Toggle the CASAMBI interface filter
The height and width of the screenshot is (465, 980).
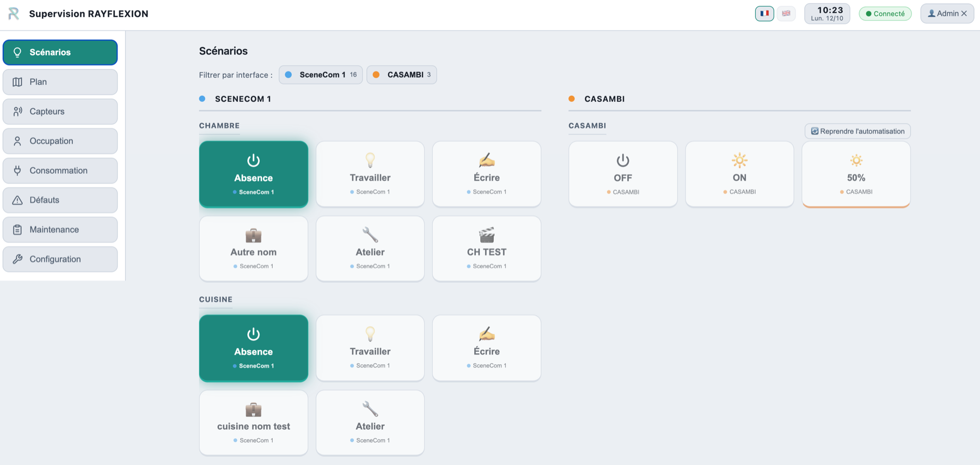(402, 75)
